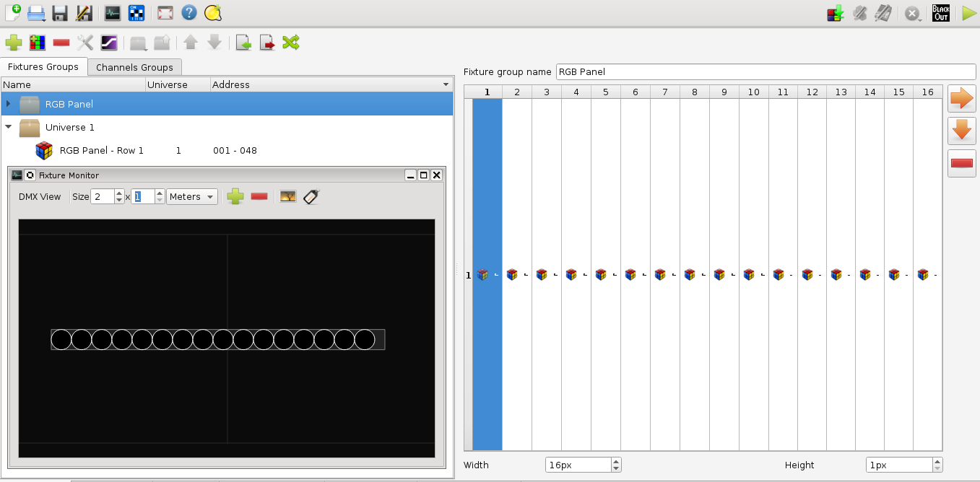This screenshot has width=980, height=482.
Task: Select the row 1 header in grid
Action: coord(469,275)
